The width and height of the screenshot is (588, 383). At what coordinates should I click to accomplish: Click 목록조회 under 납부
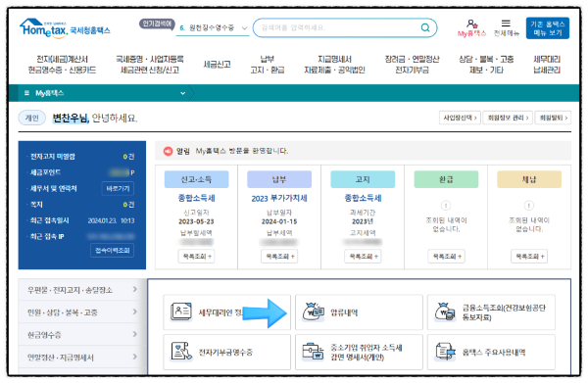click(279, 257)
